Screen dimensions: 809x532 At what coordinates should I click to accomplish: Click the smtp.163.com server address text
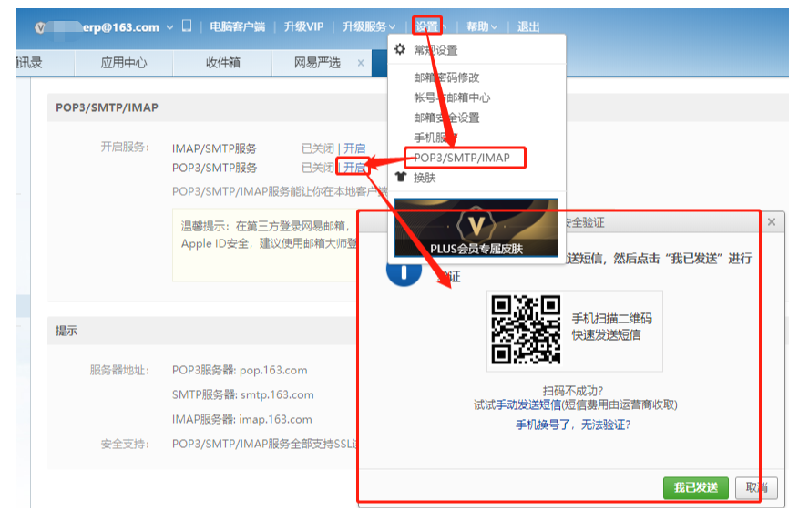tap(277, 394)
